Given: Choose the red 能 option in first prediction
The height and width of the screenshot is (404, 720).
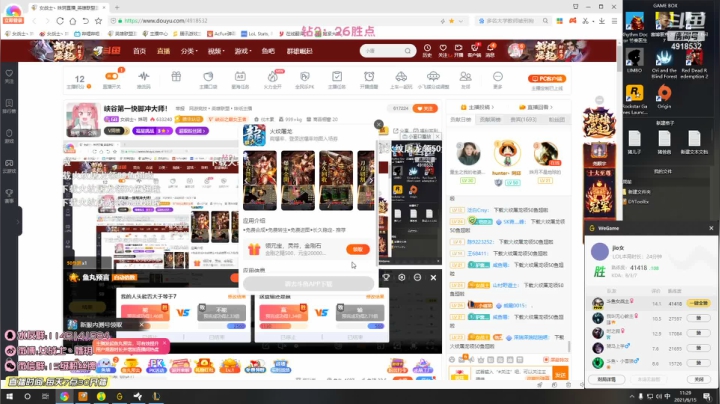Looking at the screenshot, I should click(x=145, y=313).
